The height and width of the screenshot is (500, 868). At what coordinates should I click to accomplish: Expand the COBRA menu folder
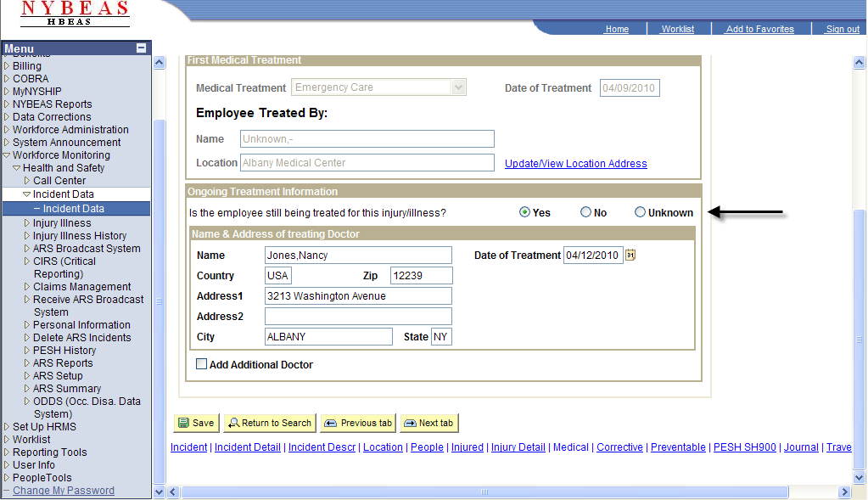(7, 79)
